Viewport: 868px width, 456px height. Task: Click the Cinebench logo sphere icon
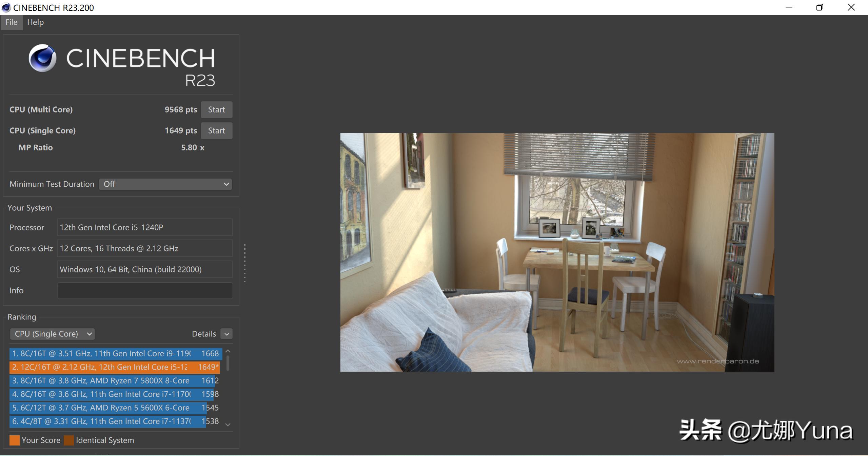(x=42, y=58)
